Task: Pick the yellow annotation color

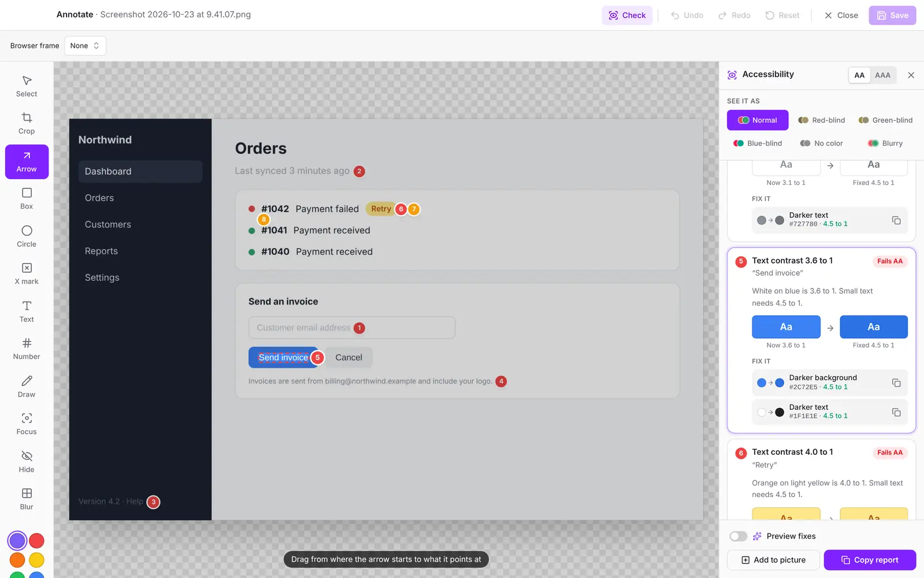Action: click(x=36, y=560)
